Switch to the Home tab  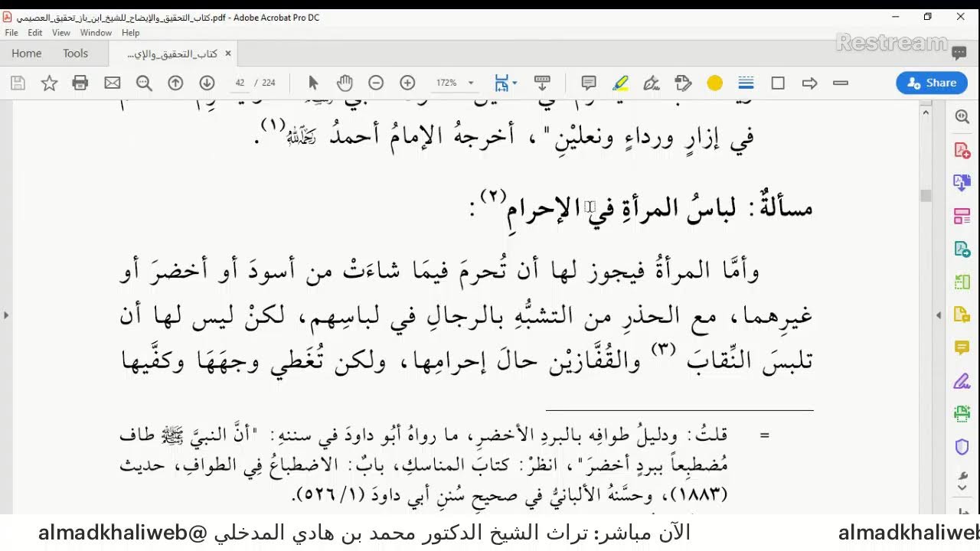coord(26,54)
